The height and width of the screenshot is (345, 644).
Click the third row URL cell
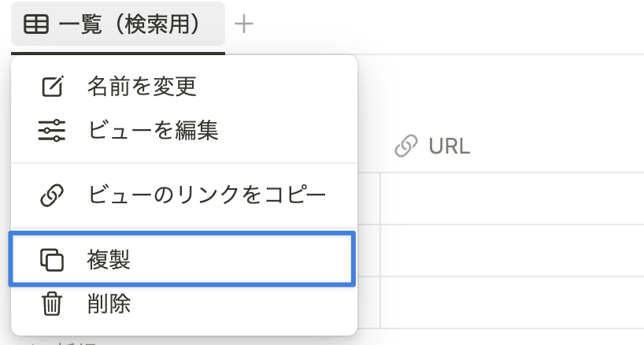(x=512, y=302)
